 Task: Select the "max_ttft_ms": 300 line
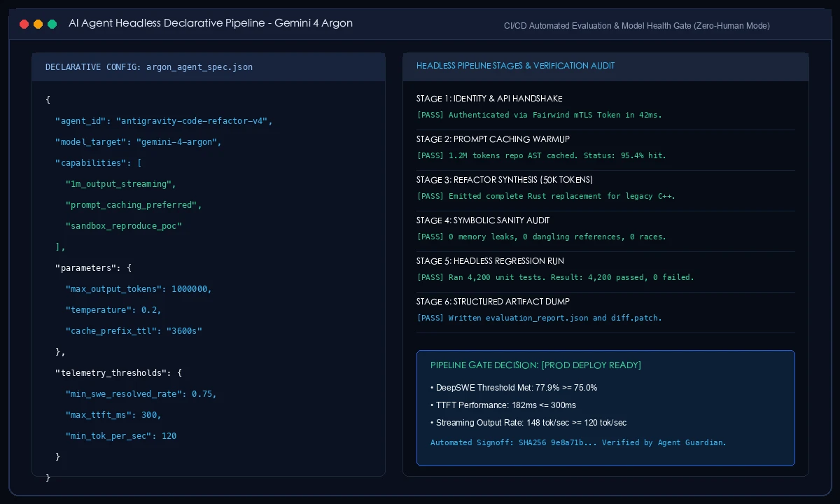pyautogui.click(x=113, y=415)
